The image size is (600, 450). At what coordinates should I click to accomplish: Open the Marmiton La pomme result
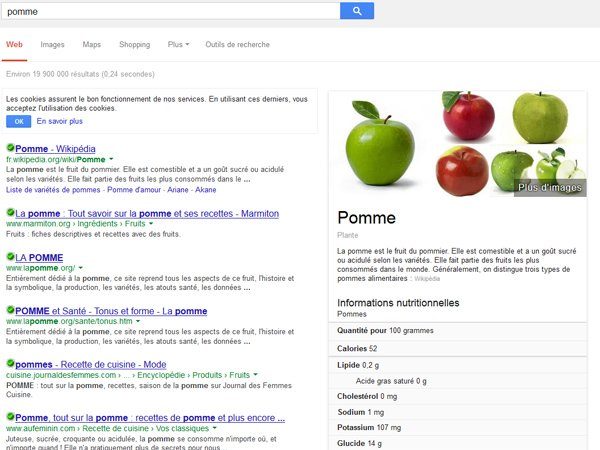pyautogui.click(x=147, y=213)
